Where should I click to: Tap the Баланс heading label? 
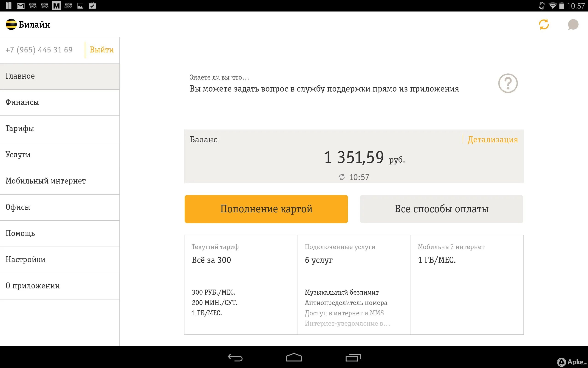(x=203, y=139)
